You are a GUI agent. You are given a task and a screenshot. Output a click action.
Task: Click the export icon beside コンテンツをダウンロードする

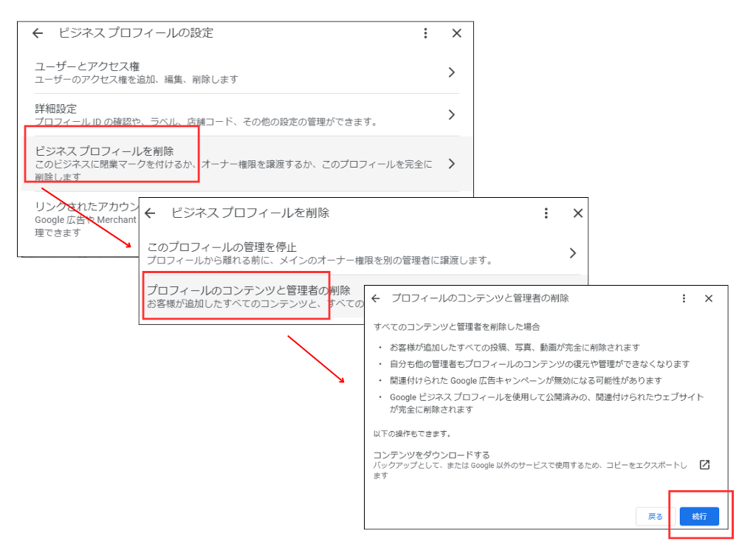[704, 465]
